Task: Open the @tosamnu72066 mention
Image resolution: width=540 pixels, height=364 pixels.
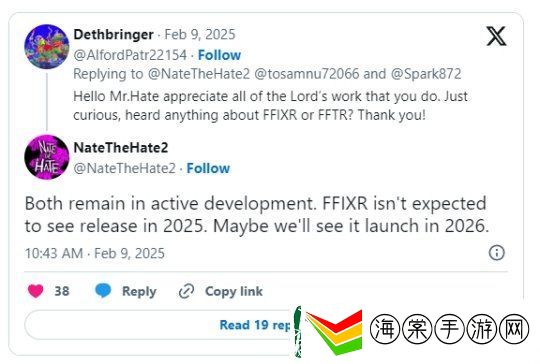Action: pos(307,74)
